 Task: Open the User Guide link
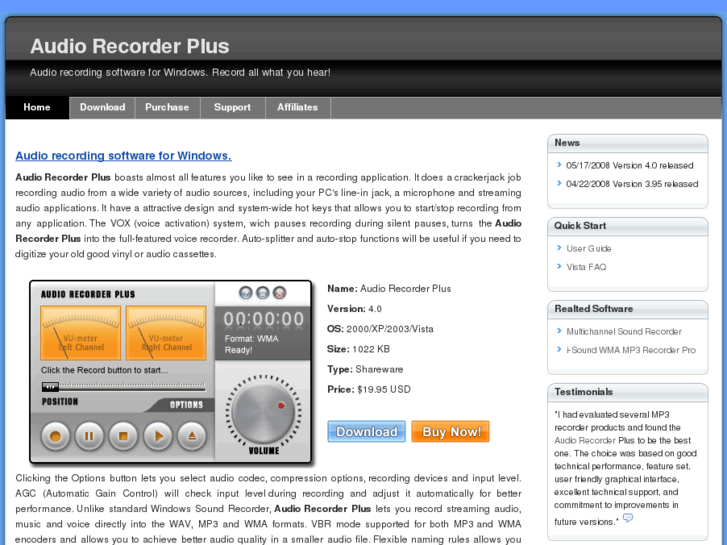tap(589, 249)
